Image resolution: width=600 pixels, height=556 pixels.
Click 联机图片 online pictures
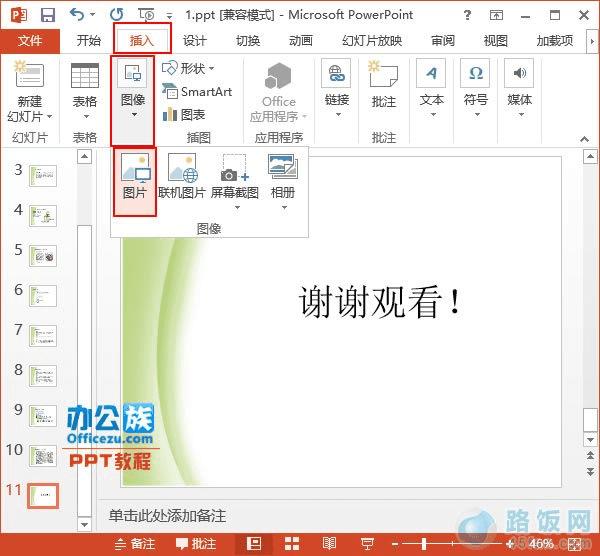click(182, 177)
